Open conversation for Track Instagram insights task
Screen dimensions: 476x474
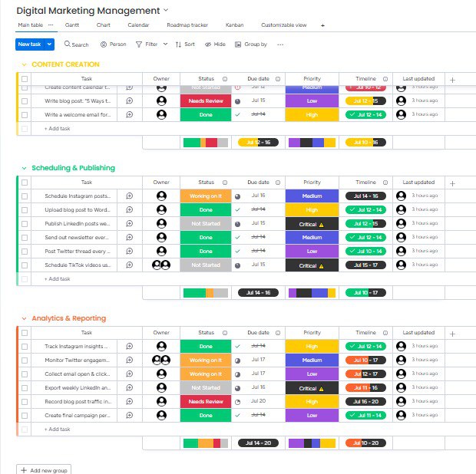[129, 346]
